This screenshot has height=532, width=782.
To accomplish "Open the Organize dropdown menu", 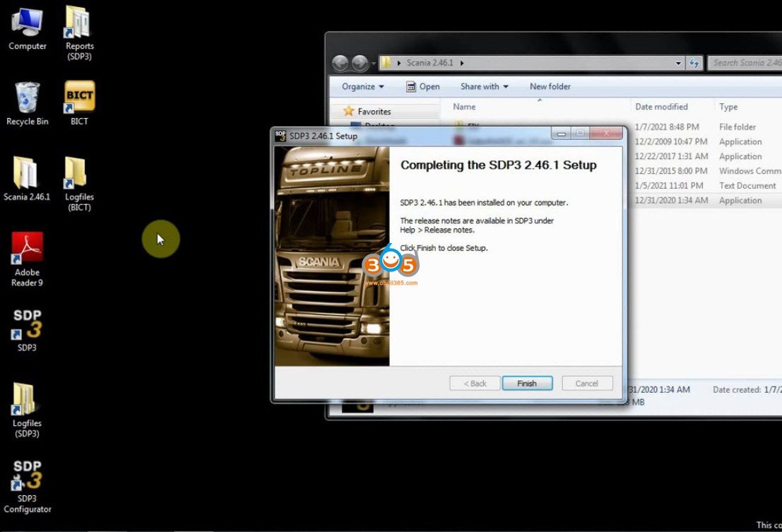I will click(362, 86).
